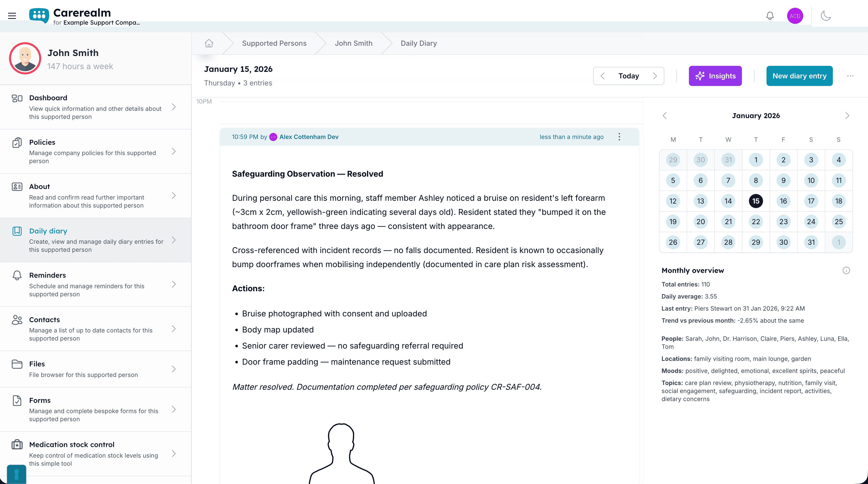Click John Smith's profile photo
Image resolution: width=868 pixels, height=484 pixels.
[x=25, y=58]
